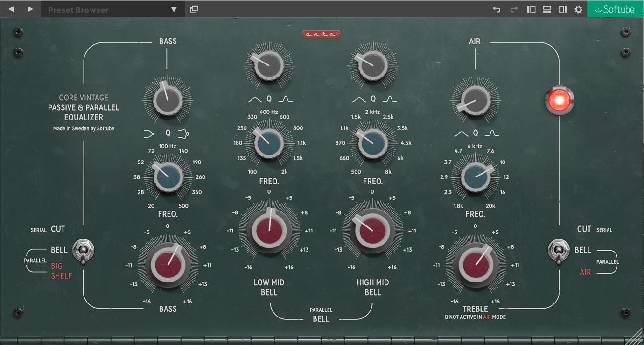Open the settings gear icon
Image resolution: width=644 pixels, height=345 pixels.
click(578, 9)
